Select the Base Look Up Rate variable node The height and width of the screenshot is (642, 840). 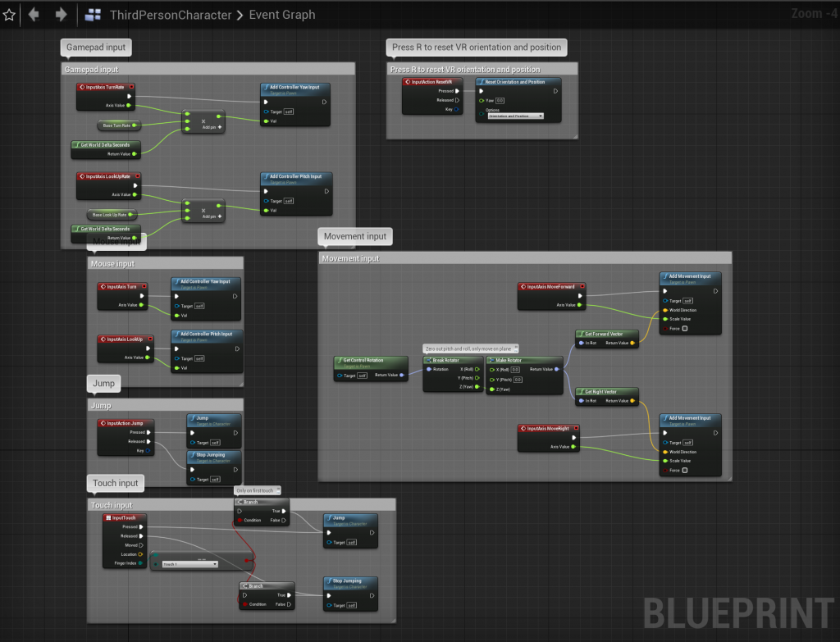pos(112,215)
